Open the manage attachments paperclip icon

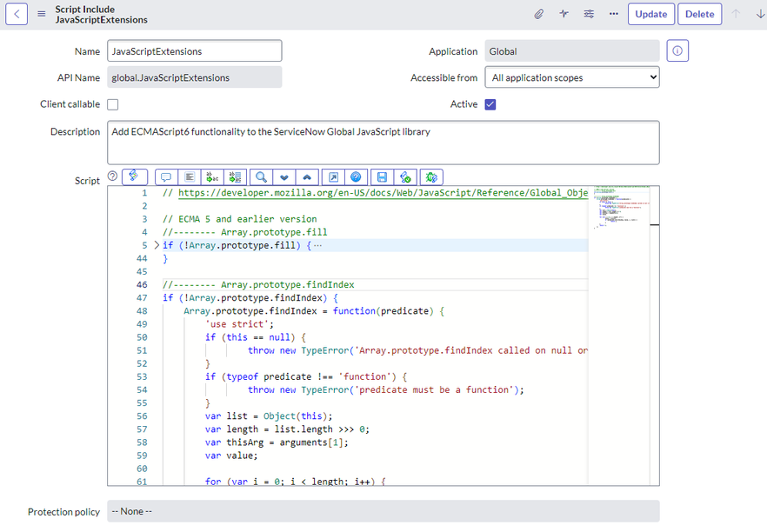point(538,14)
